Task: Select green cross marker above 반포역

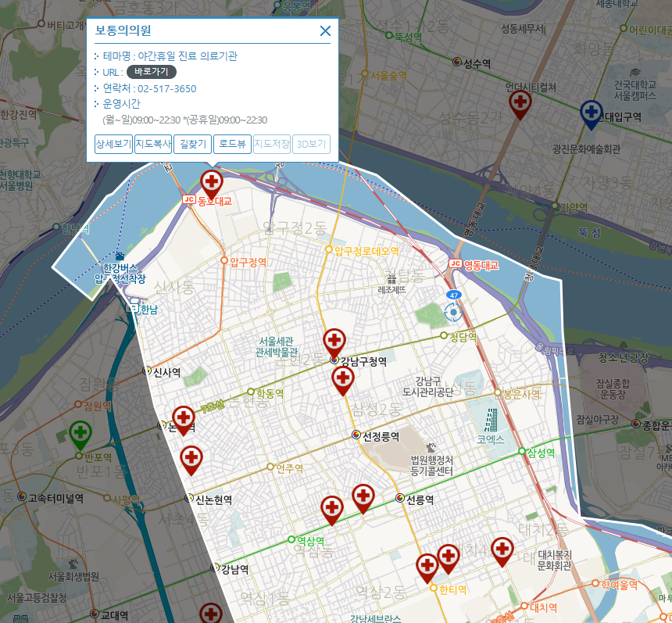Action: tap(80, 434)
